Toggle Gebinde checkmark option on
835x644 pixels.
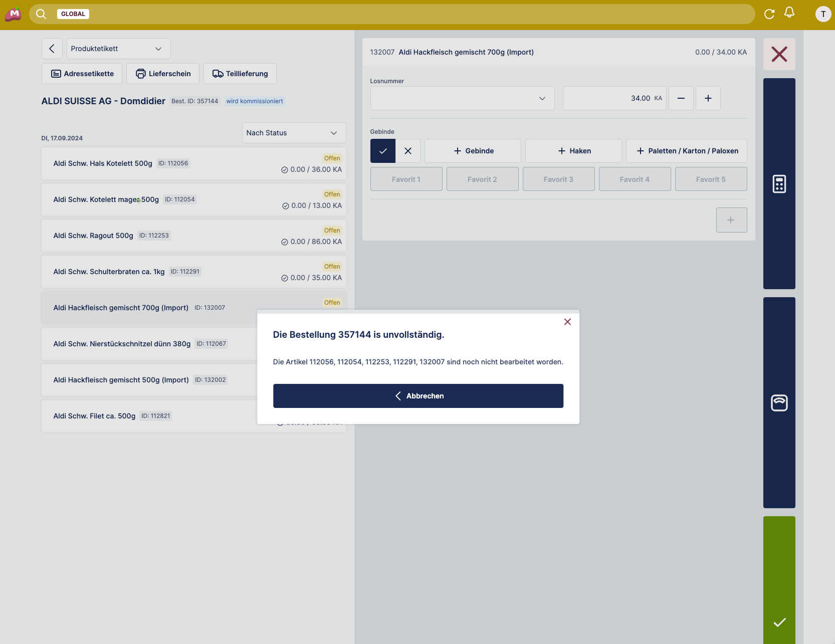383,151
